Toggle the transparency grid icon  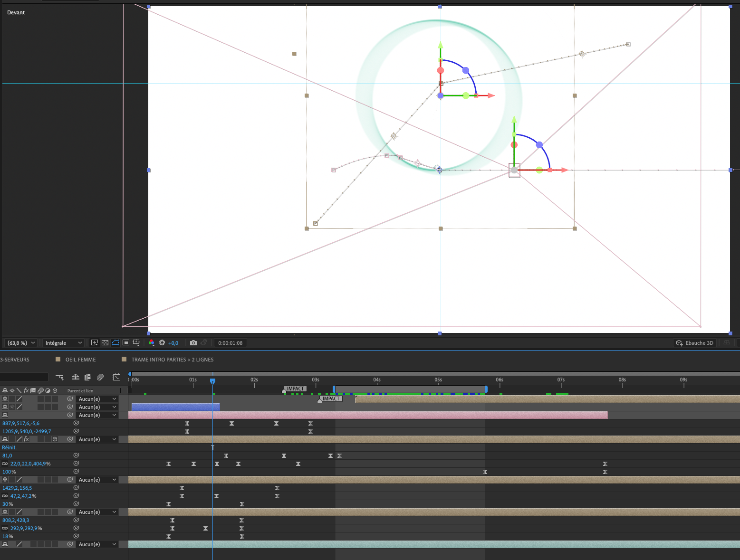(x=105, y=343)
